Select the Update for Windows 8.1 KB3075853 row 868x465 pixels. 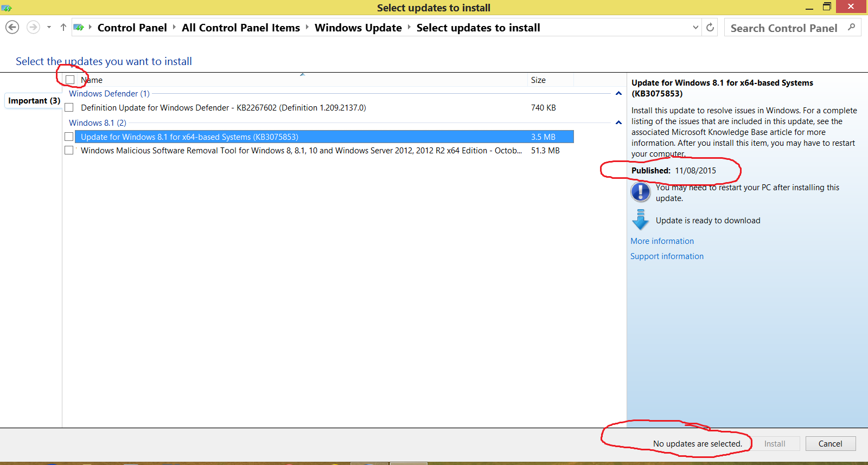pyautogui.click(x=324, y=137)
